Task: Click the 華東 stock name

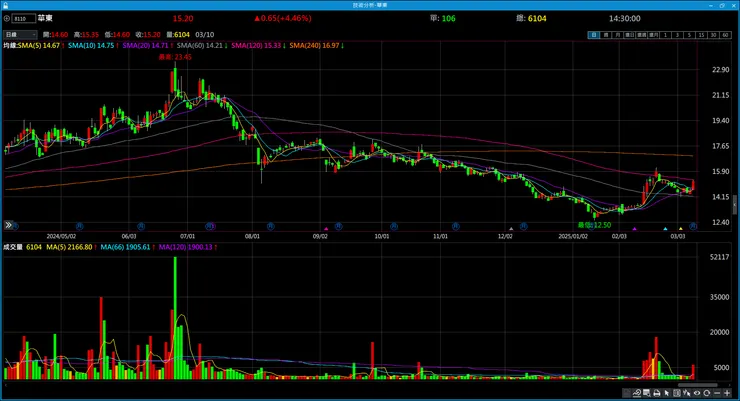Action: (x=45, y=18)
